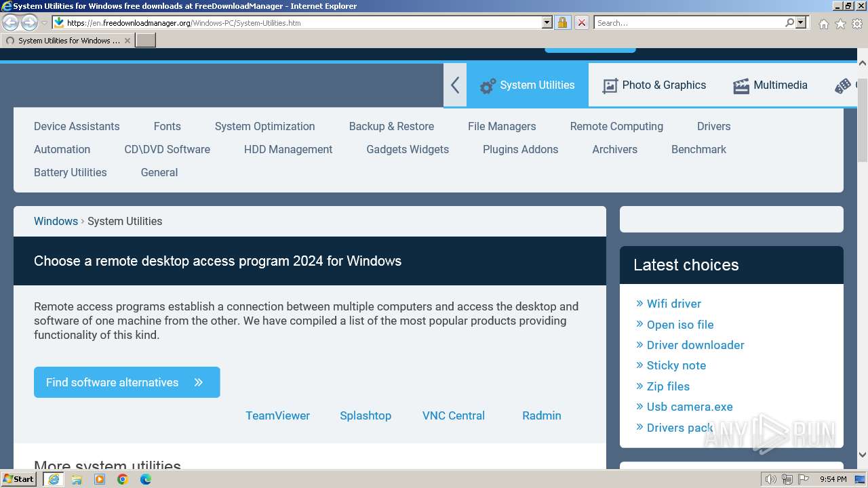Click the Photo & Graphics picture icon
Screen dimensions: 868x488
pyautogui.click(x=610, y=86)
